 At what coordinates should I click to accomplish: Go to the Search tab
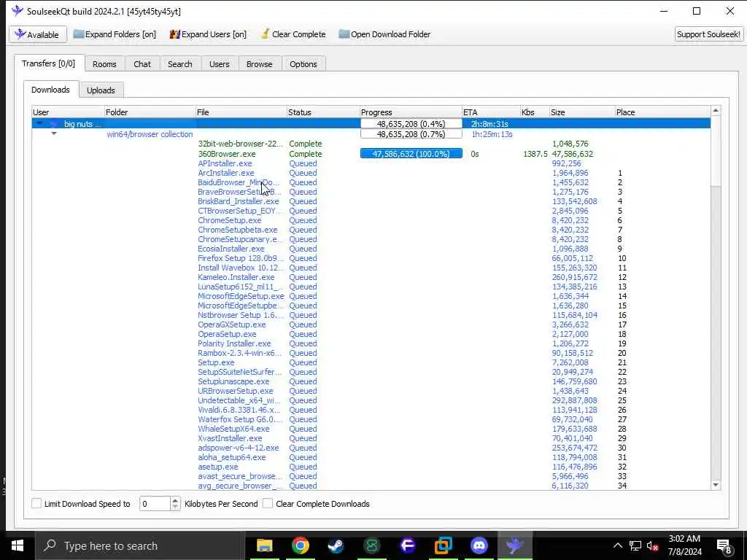point(180,64)
